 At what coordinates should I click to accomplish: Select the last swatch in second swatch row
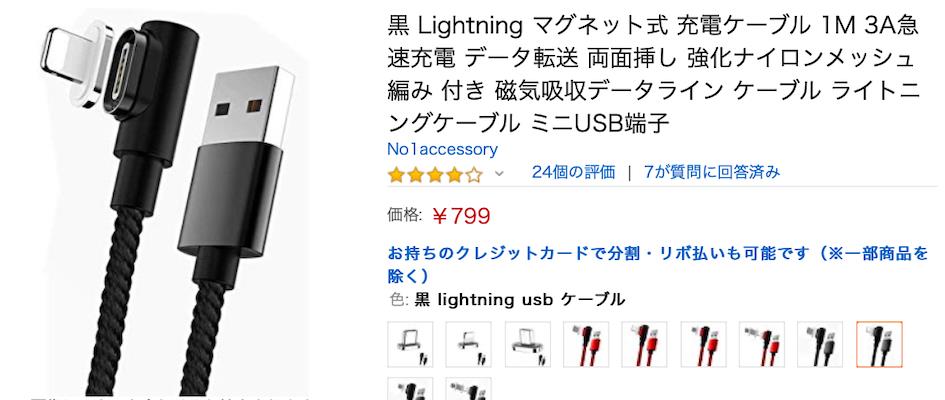468,389
